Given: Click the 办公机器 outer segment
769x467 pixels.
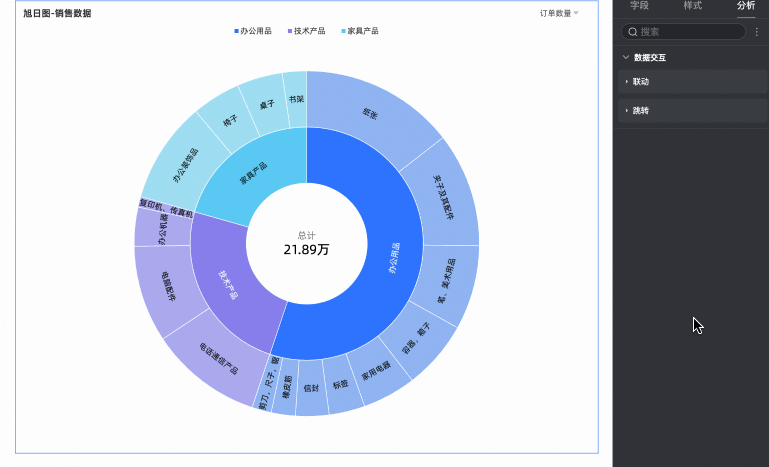Looking at the screenshot, I should pos(162,229).
